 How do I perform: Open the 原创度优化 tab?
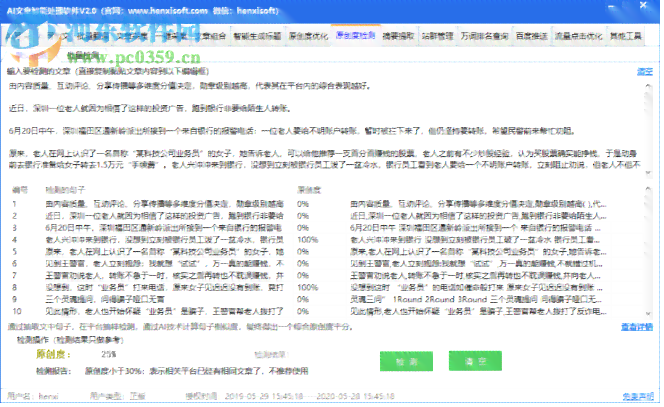tap(309, 36)
